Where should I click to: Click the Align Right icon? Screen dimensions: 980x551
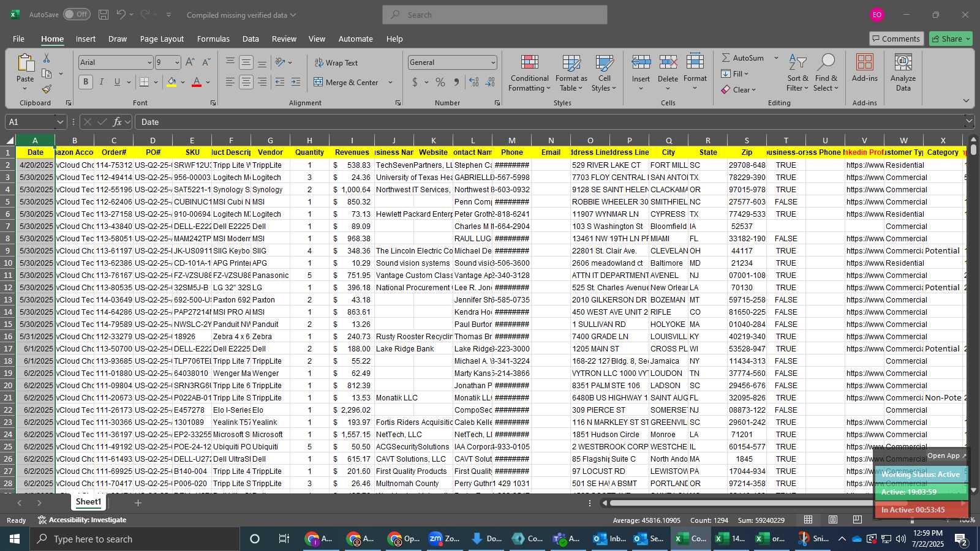click(x=262, y=82)
